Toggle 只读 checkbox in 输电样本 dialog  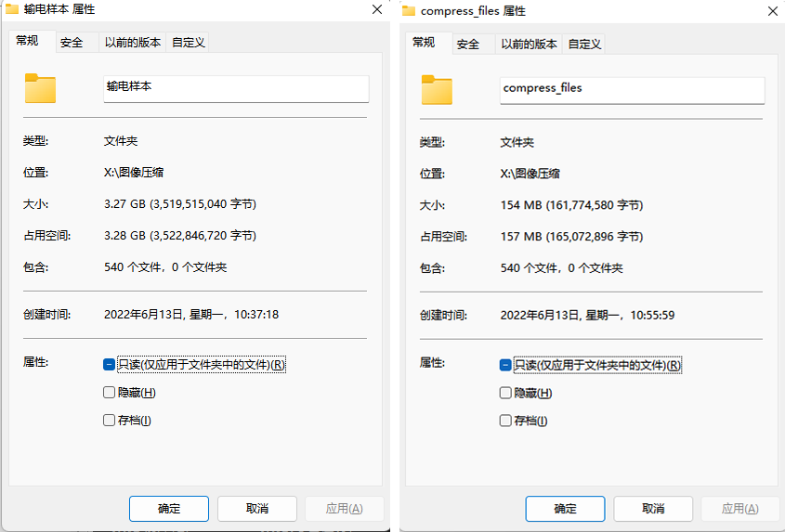coord(110,365)
